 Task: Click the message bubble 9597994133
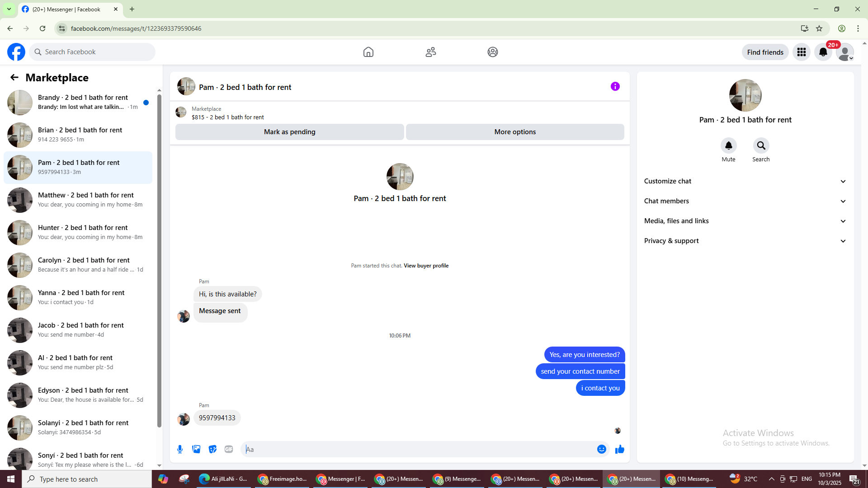click(x=217, y=418)
